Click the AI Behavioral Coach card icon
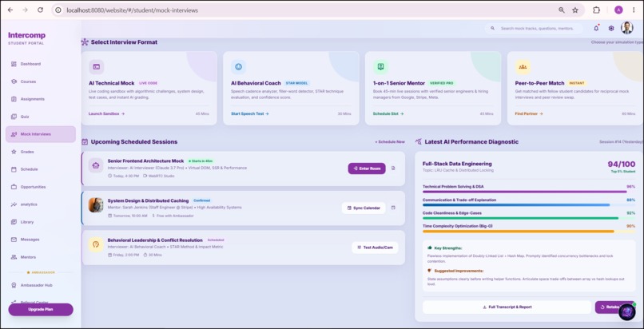Screen dimensions: 644x329 point(238,66)
